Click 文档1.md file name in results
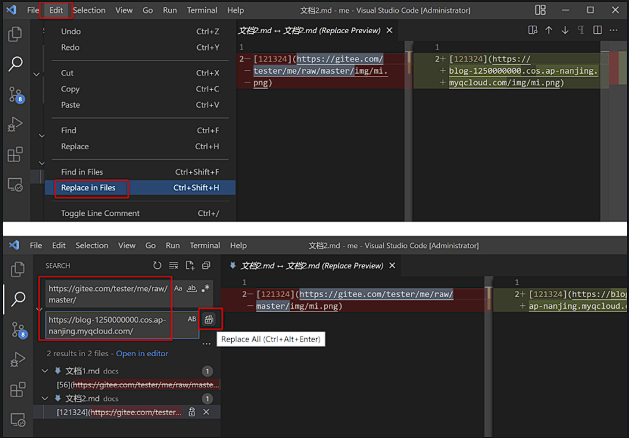 82,371
